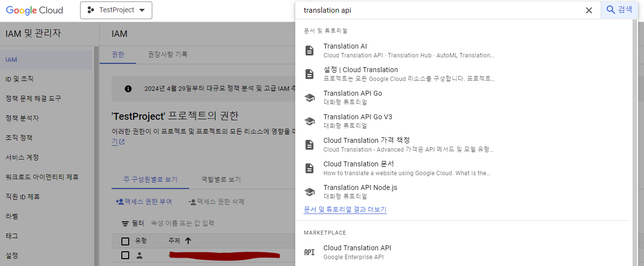Click the search results panel scrollbar

point(635,142)
